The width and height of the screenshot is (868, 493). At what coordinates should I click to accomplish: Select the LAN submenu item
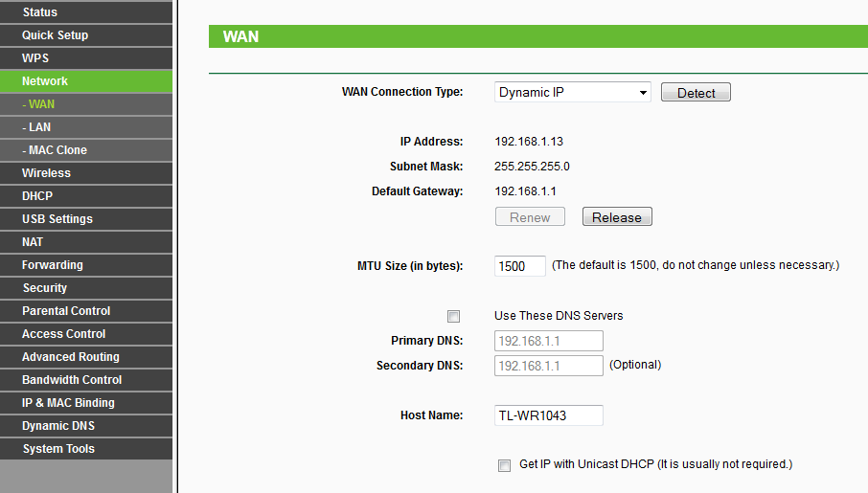86,127
